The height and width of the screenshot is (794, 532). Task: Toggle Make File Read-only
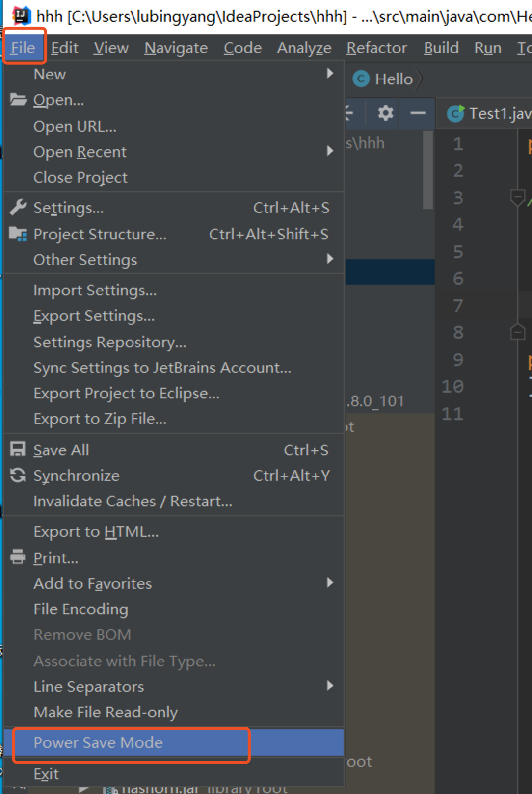[x=106, y=712]
